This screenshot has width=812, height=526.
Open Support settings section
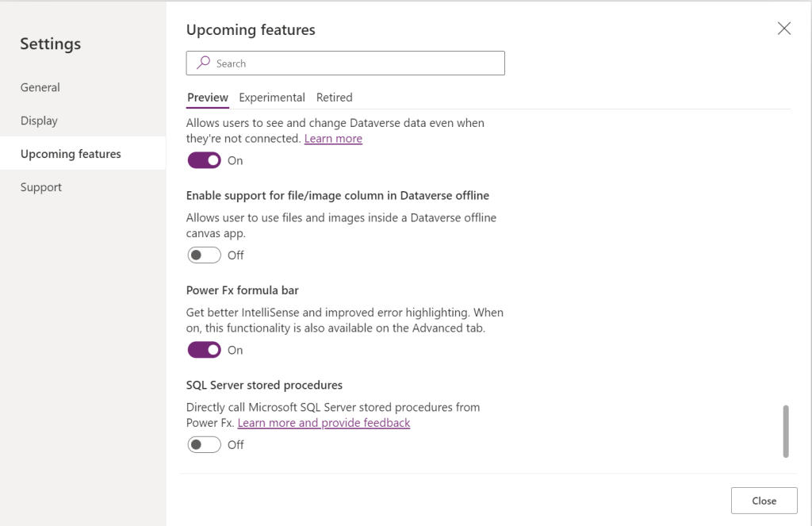41,187
